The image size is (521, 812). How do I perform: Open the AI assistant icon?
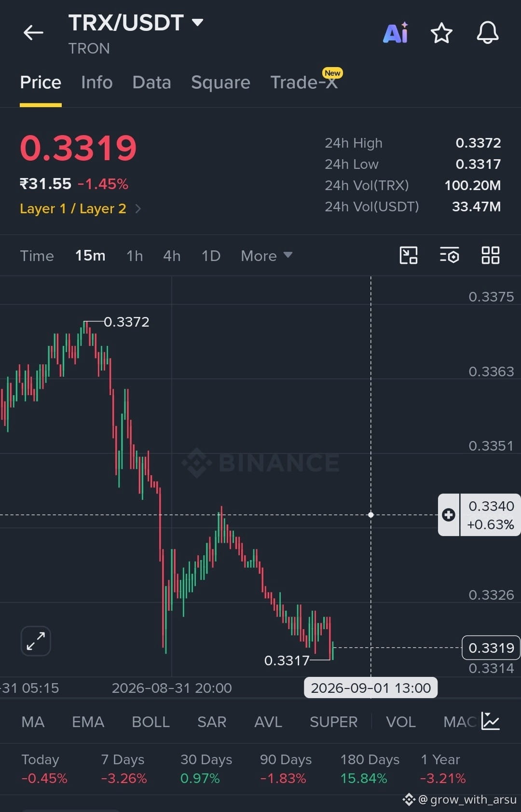[x=396, y=33]
